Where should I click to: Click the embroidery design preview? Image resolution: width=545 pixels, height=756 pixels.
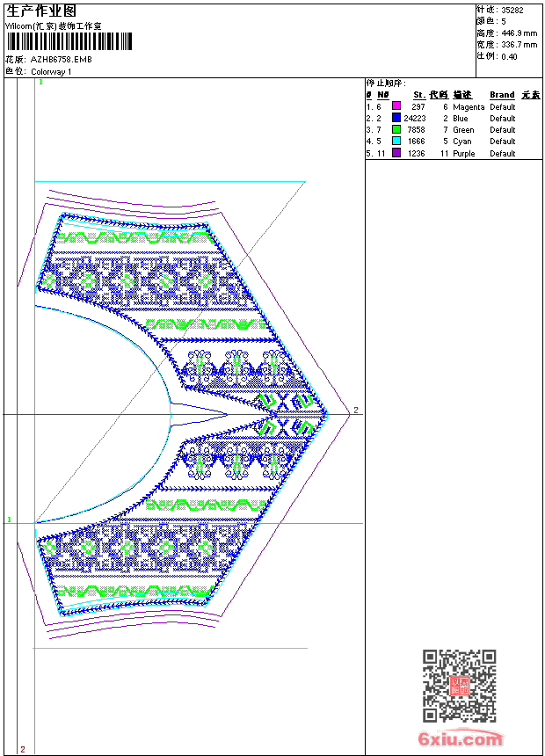click(x=183, y=415)
